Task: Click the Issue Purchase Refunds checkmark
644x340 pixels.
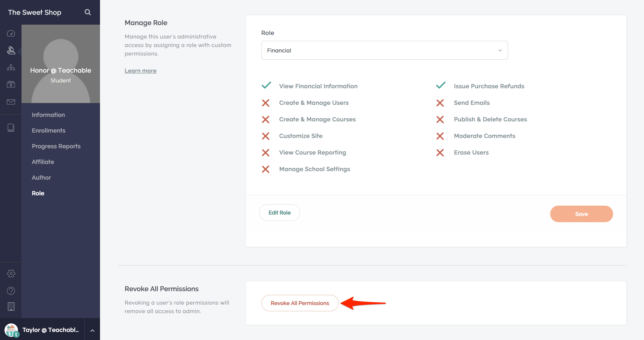Action: 441,85
